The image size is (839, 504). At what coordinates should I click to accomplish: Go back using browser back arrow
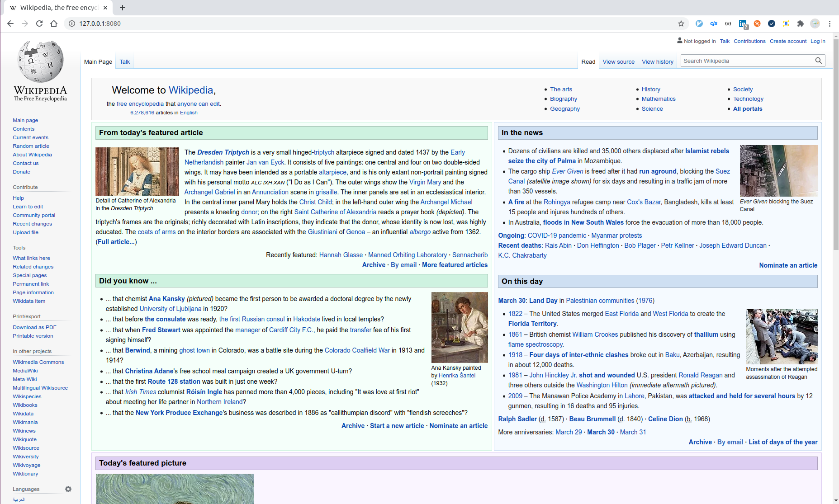coord(10,24)
